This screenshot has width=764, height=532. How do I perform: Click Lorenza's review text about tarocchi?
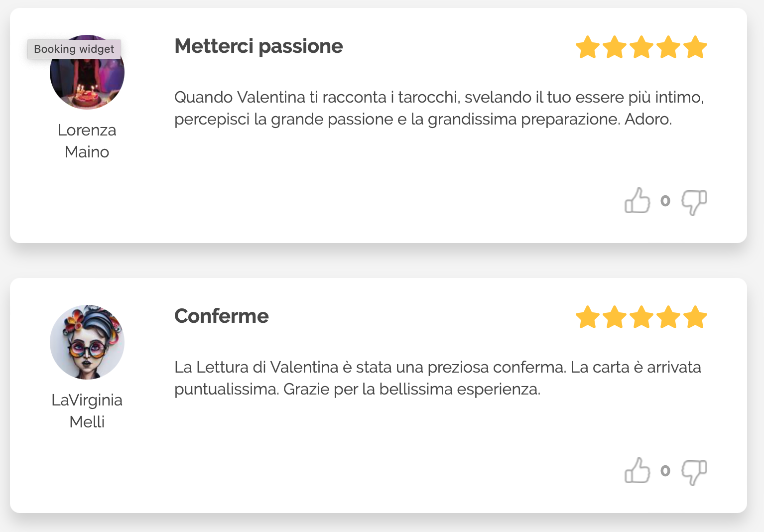[438, 108]
